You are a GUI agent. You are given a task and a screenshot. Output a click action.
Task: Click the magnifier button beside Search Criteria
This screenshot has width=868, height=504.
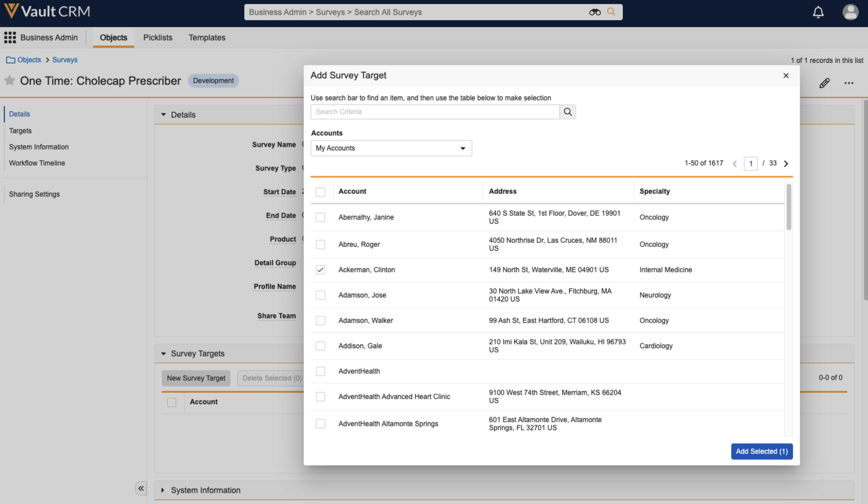tap(568, 112)
